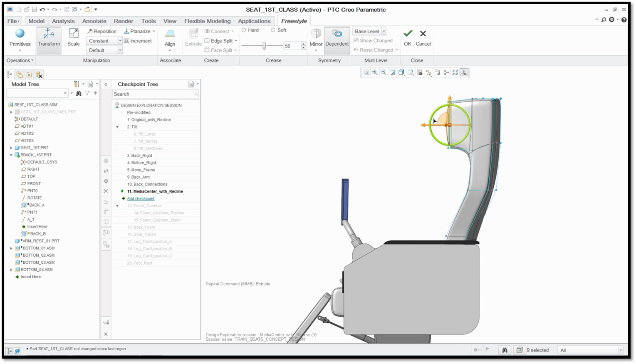
Task: Click the Add checkpoint link
Action: click(x=141, y=198)
